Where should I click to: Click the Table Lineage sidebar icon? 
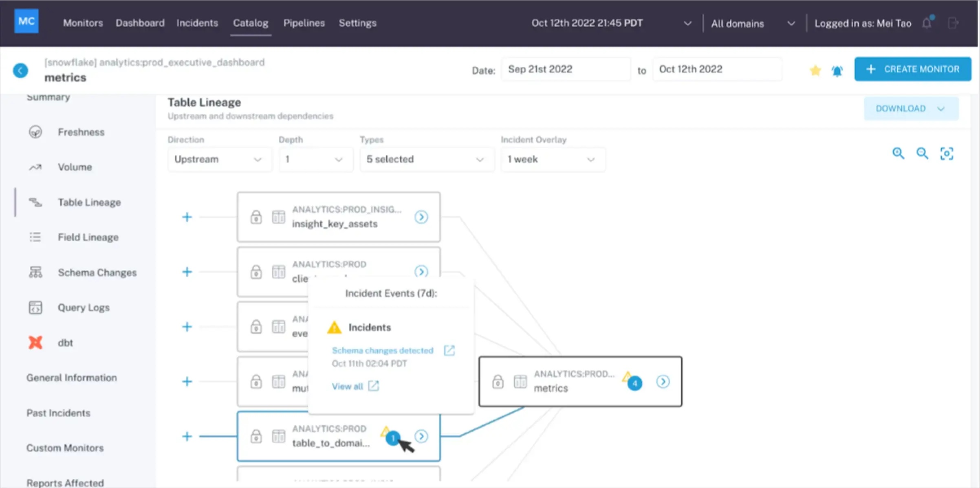[35, 202]
